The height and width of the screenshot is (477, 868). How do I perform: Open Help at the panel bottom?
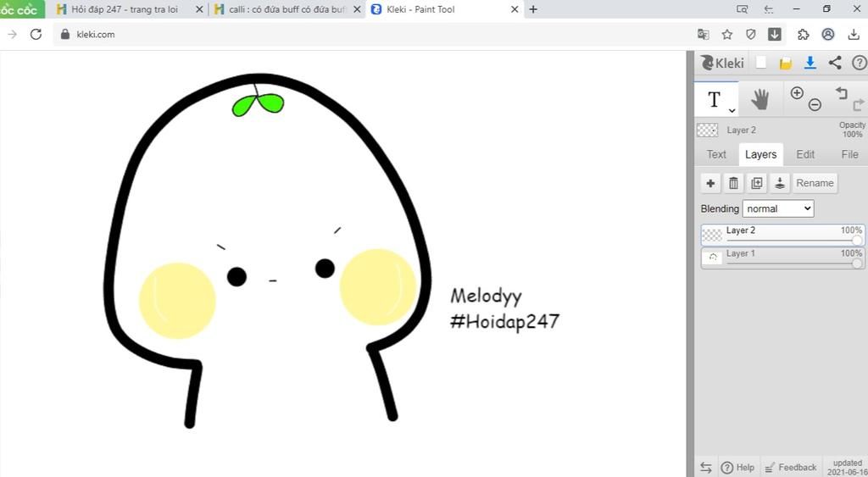pos(737,468)
